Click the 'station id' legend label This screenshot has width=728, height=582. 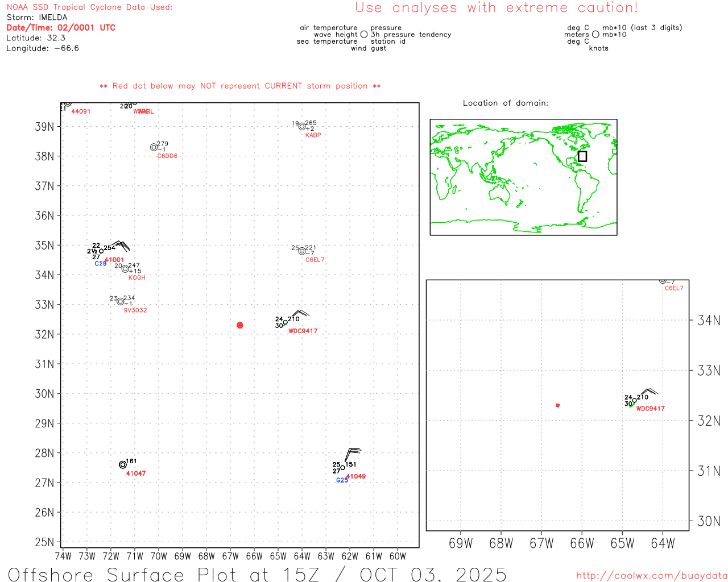[388, 41]
